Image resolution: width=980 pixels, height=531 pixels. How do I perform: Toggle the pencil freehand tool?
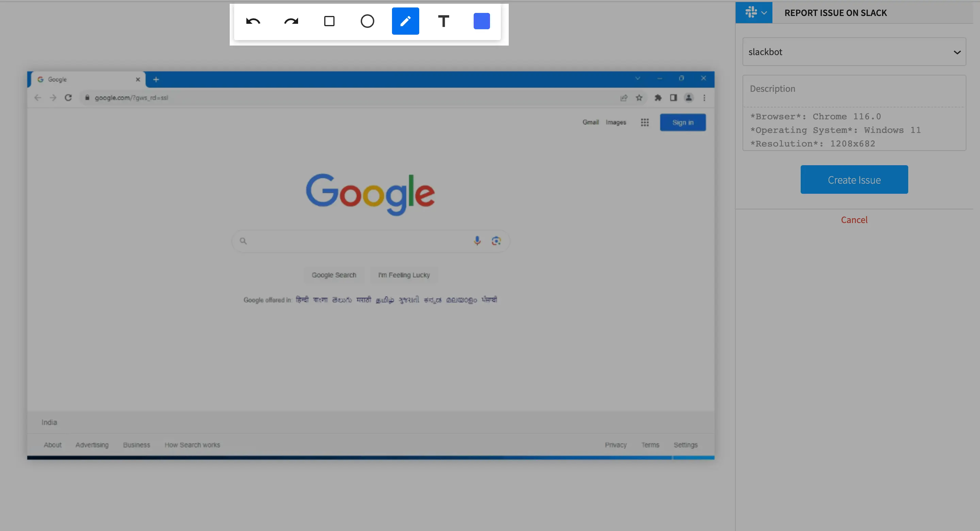pos(405,21)
